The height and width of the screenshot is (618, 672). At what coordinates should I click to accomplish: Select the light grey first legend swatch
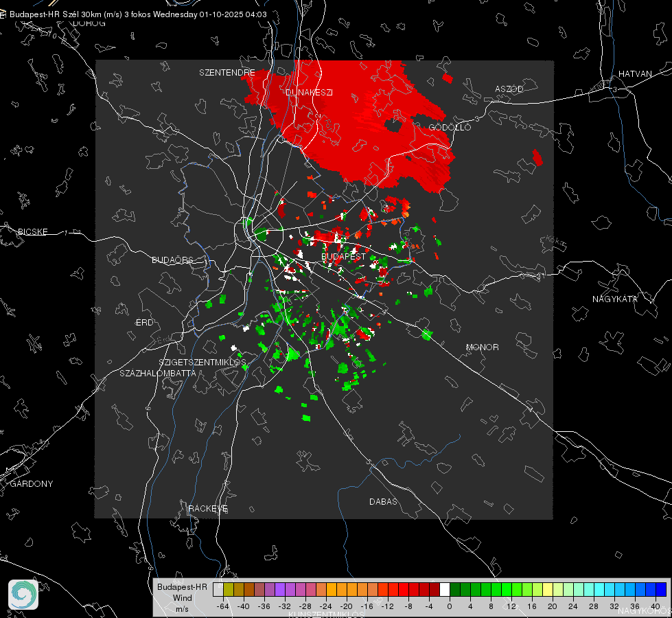(x=218, y=590)
